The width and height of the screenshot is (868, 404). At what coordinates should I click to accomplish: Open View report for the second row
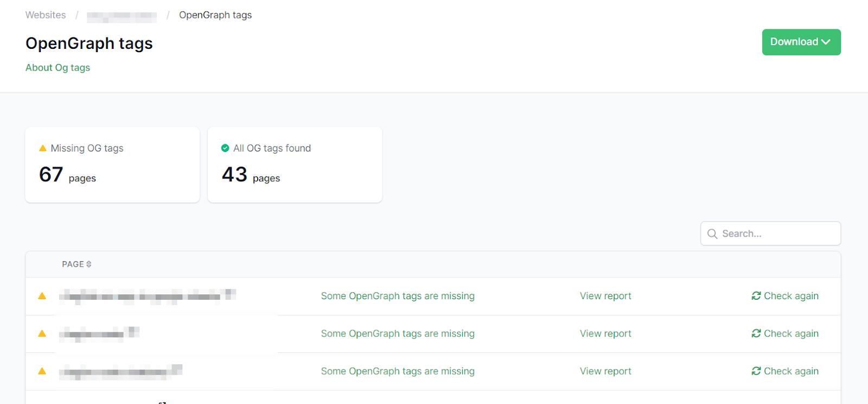(x=605, y=334)
